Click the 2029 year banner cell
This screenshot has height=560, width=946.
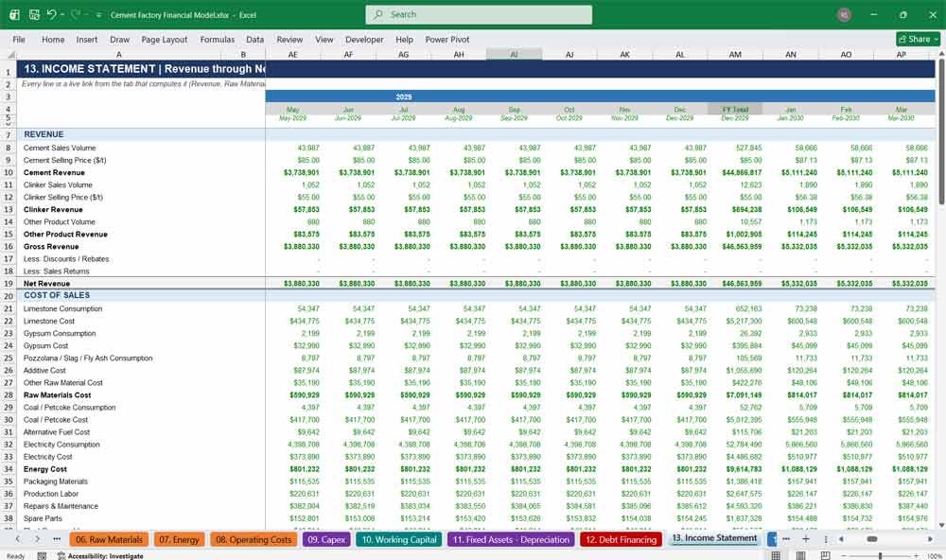coord(404,96)
